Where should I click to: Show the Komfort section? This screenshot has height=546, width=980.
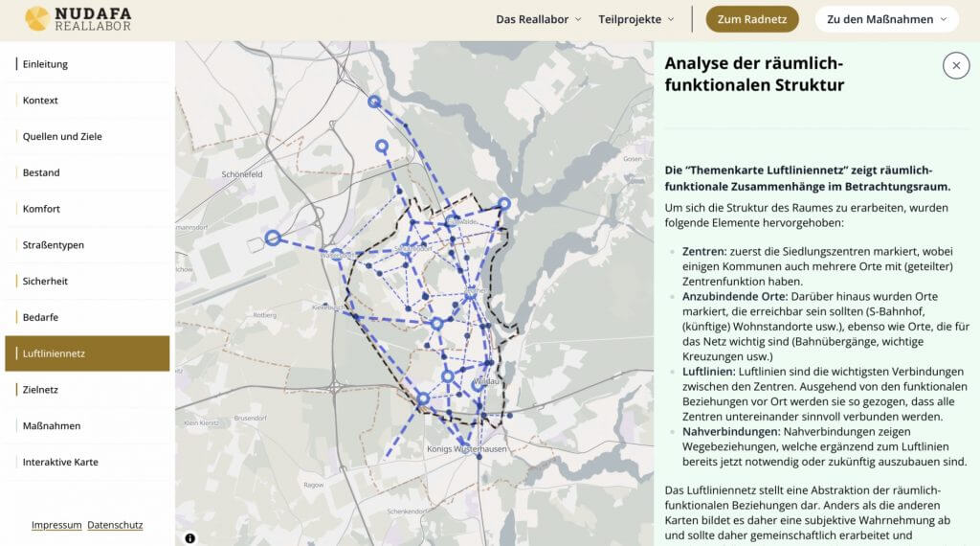pyautogui.click(x=41, y=209)
